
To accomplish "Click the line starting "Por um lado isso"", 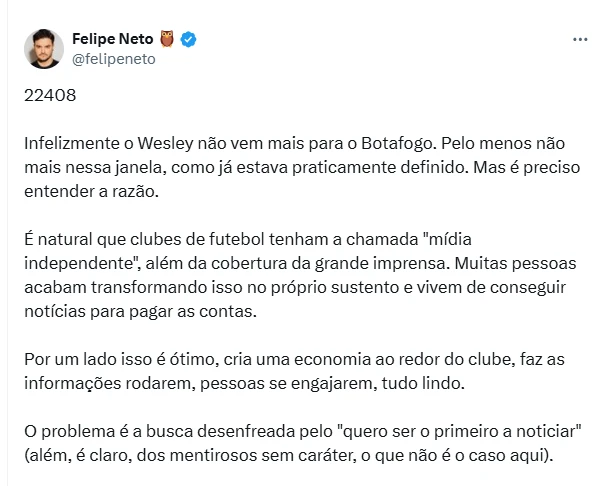I will pos(294,359).
